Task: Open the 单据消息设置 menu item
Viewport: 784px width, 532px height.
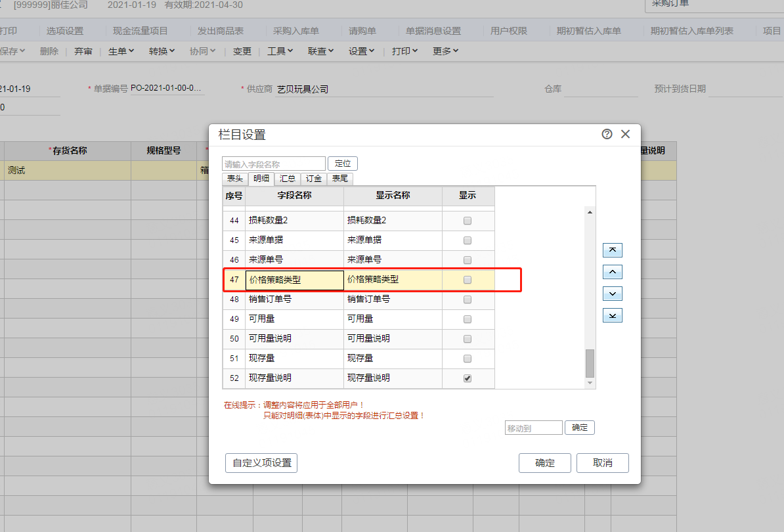Action: click(433, 31)
